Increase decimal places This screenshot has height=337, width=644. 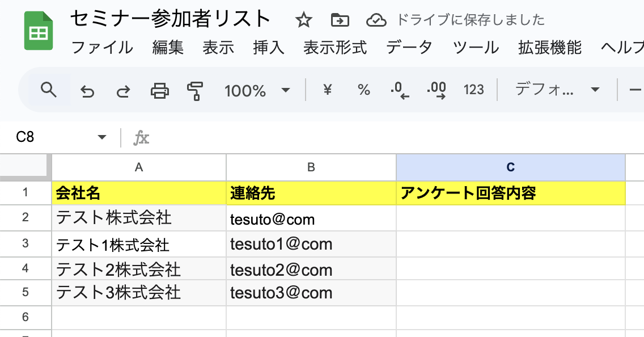point(436,90)
